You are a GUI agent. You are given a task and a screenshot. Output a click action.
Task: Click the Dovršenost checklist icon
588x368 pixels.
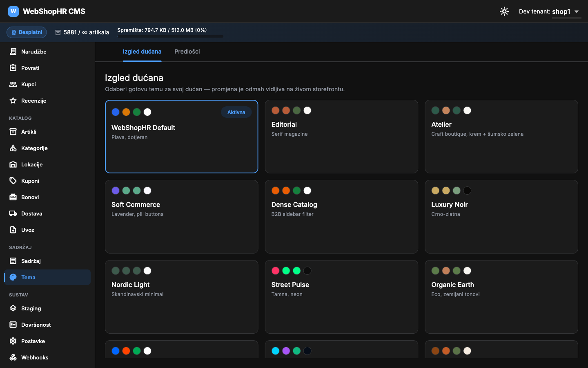click(x=13, y=325)
